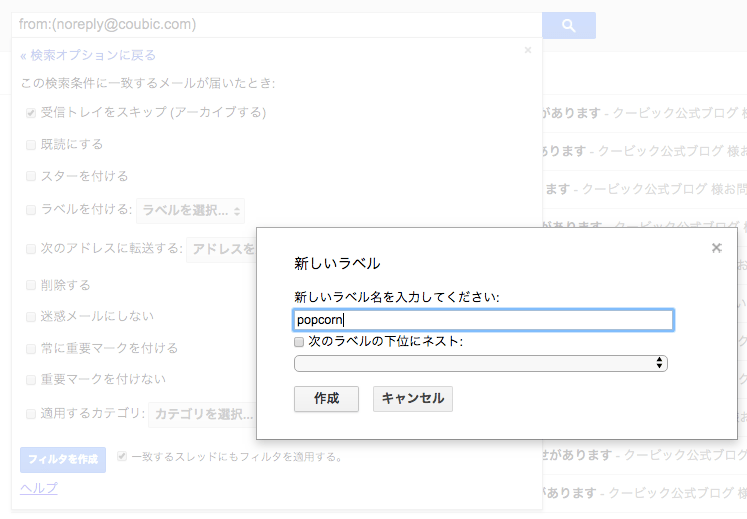Enable the Delete it (削除する) checkbox

[x=31, y=285]
